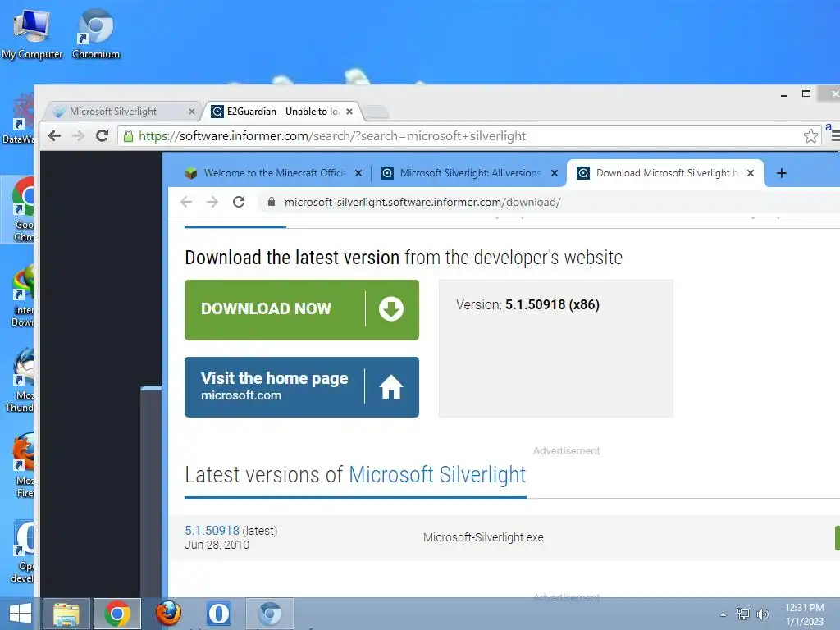The image size is (840, 630).
Task: Close the Microsoft Silverlight: All versions tab
Action: (x=555, y=173)
